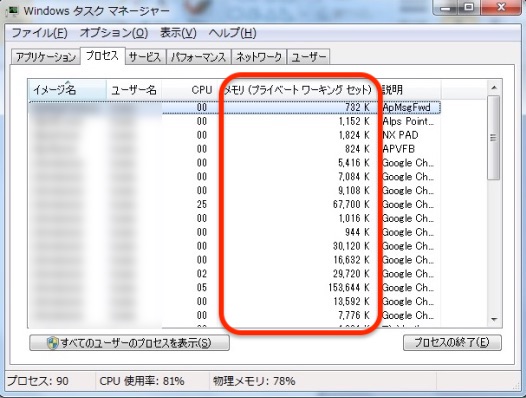The image size is (526, 398).
Task: Open the ユーザー tab
Action: 309,57
